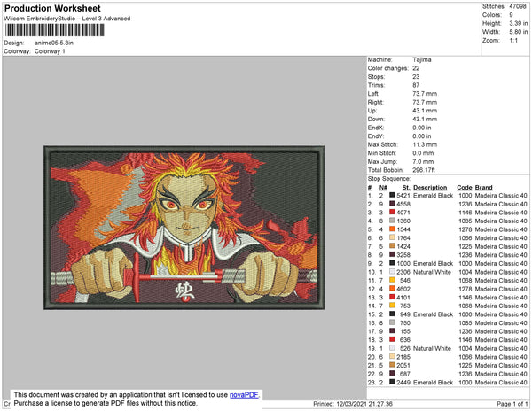This screenshot has height=411, width=532.
Task: Click the 'Page 1 of 1' footer text
Action: [512, 404]
